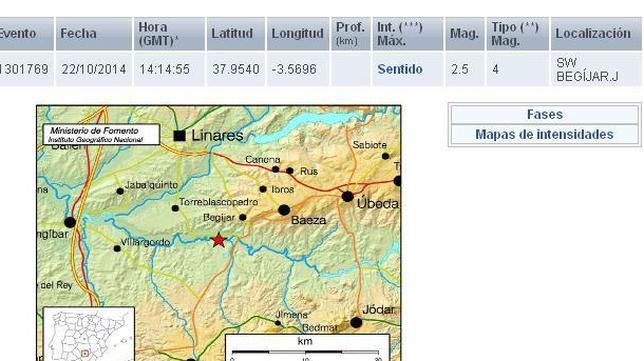The width and height of the screenshot is (644, 361).
Task: Click the Baeza city dot marker
Action: point(284,210)
